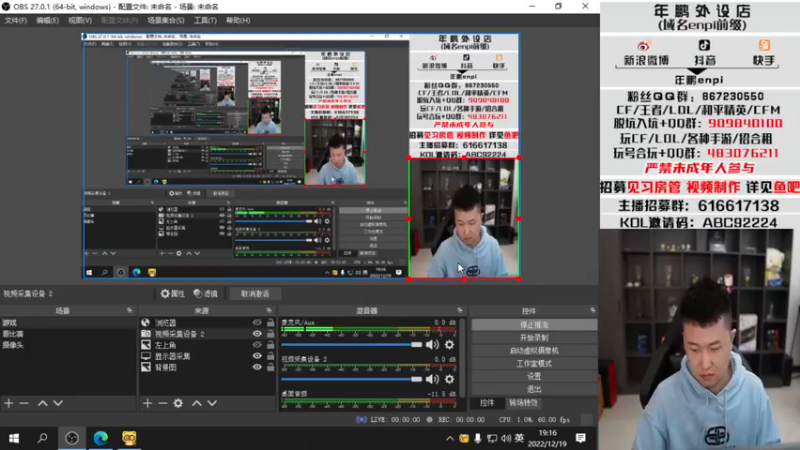Image resolution: width=800 pixels, height=450 pixels.
Task: Select the 左上角 source
Action: point(166,345)
